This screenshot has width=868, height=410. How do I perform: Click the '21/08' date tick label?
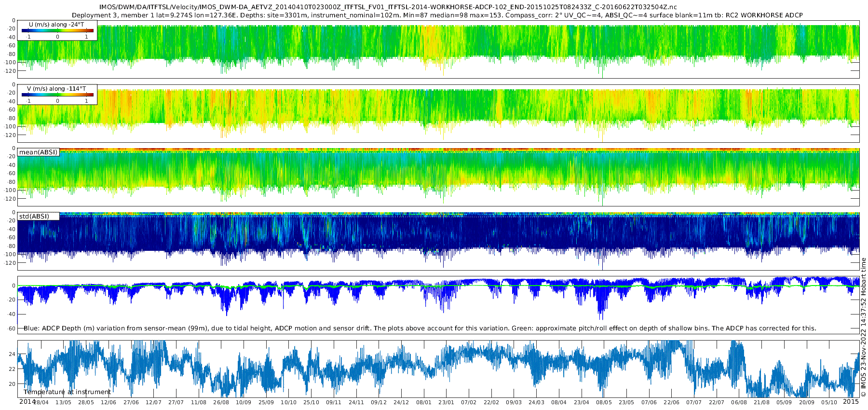click(762, 402)
